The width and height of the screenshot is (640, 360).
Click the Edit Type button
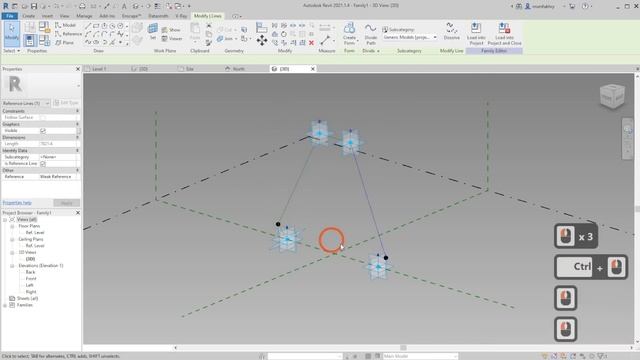coord(67,103)
